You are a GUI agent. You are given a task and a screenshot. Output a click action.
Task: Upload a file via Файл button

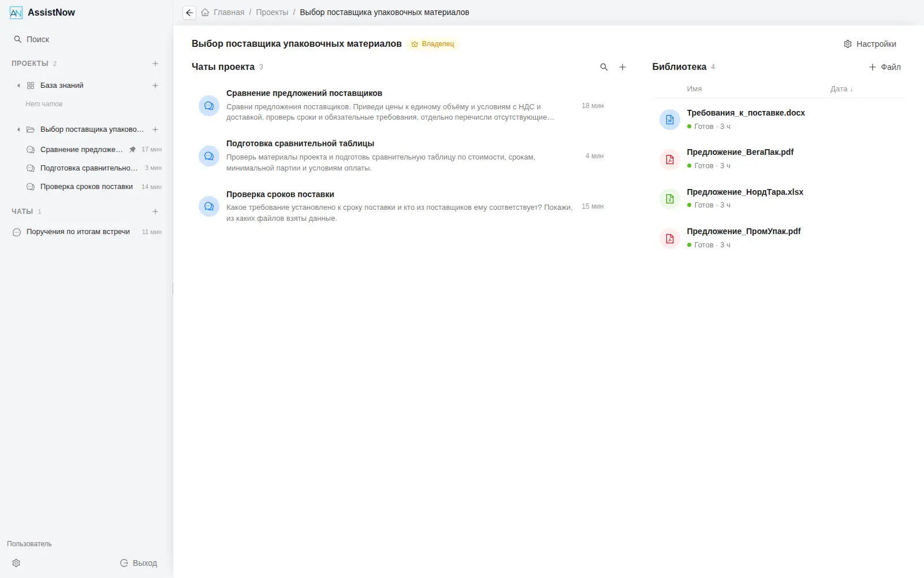pos(885,67)
